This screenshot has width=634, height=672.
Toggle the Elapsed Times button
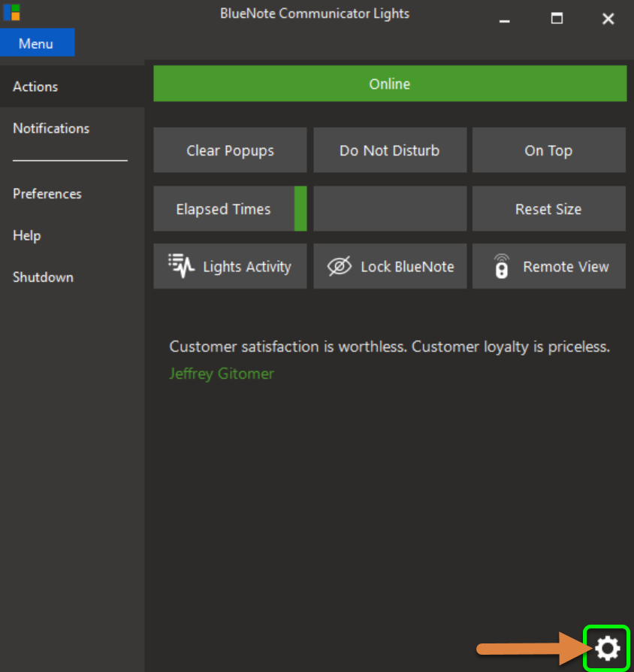coord(230,209)
